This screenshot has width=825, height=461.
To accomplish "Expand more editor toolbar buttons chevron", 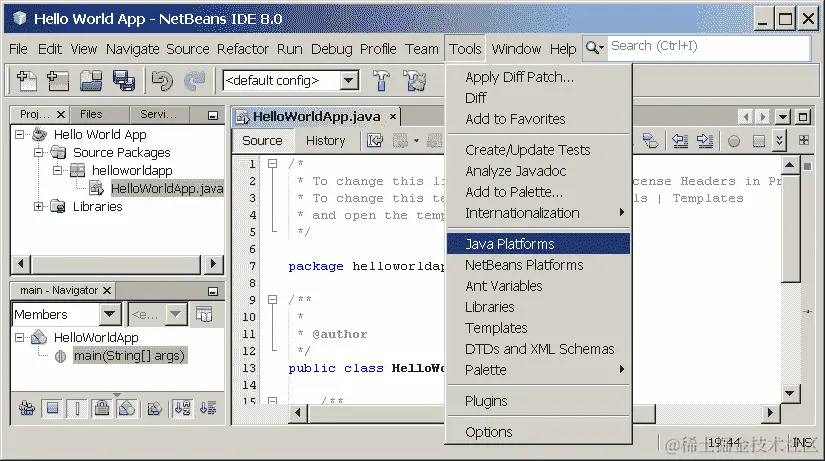I will 779,141.
